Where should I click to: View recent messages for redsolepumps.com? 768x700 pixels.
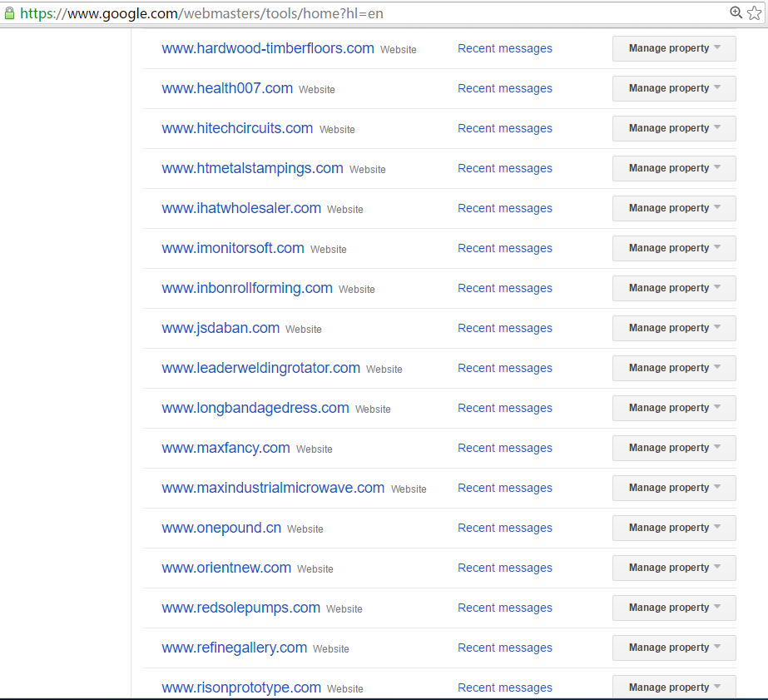pos(505,608)
